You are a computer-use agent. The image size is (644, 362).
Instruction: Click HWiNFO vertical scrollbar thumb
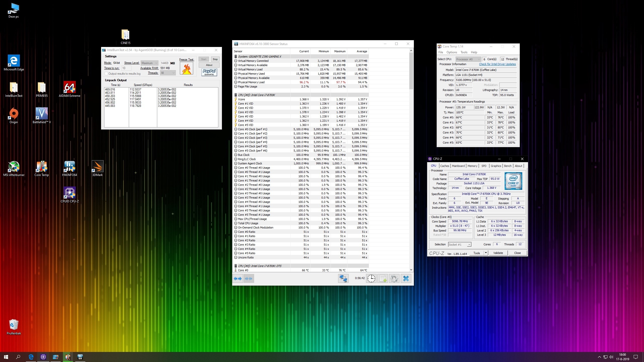click(411, 71)
